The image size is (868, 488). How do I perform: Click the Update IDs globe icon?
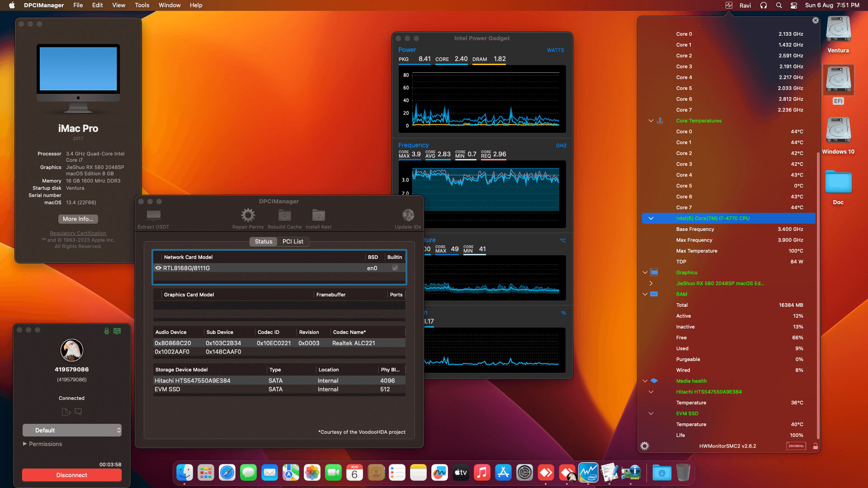click(x=408, y=215)
